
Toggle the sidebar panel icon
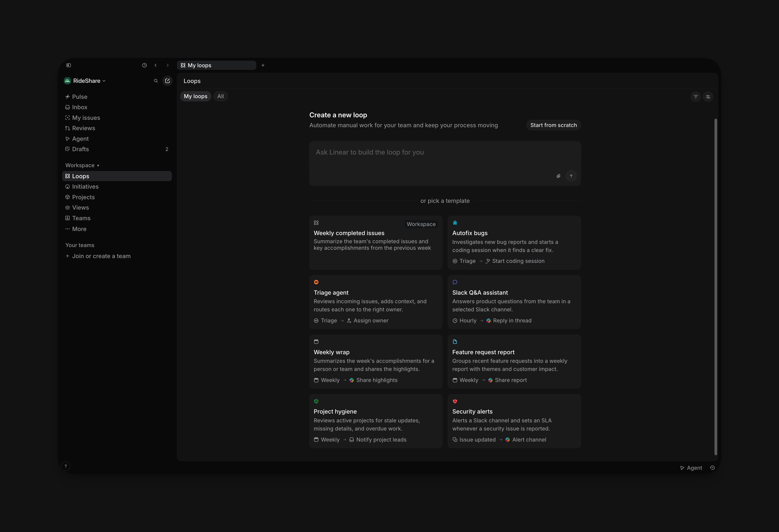point(69,65)
